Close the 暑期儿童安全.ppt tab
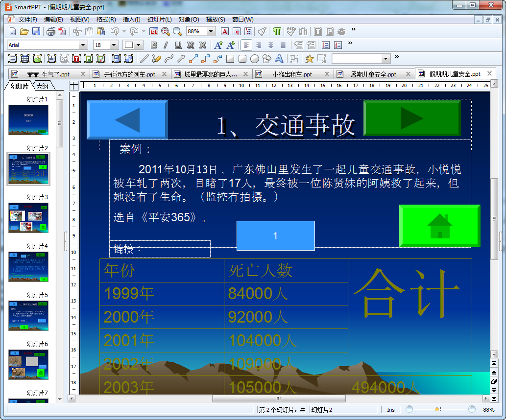The width and height of the screenshot is (506, 420). [408, 74]
